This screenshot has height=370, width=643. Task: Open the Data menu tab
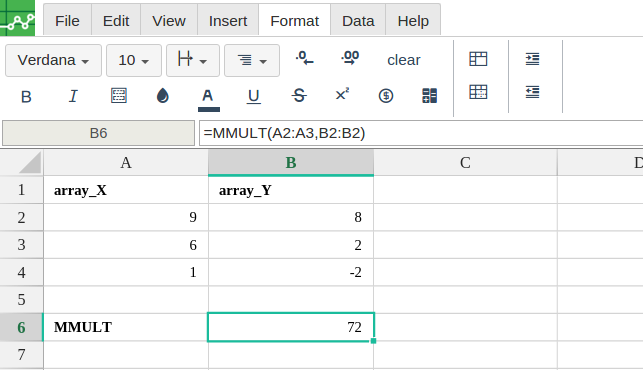point(358,21)
